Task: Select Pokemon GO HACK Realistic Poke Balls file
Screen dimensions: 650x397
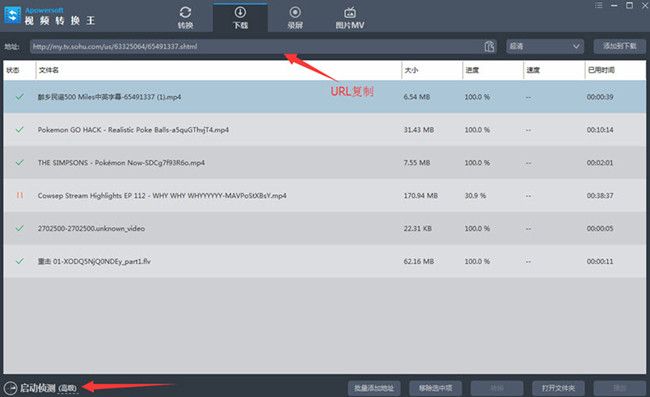Action: (325, 130)
